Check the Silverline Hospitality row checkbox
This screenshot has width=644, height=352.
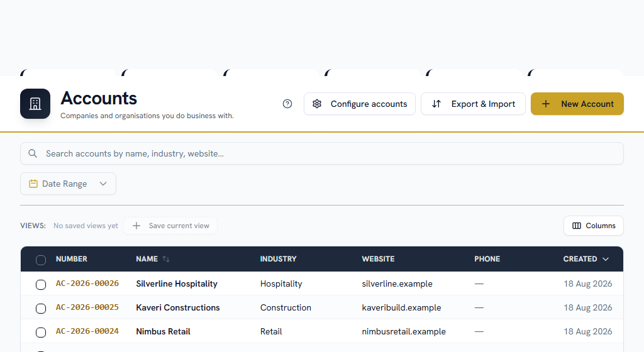(41, 285)
